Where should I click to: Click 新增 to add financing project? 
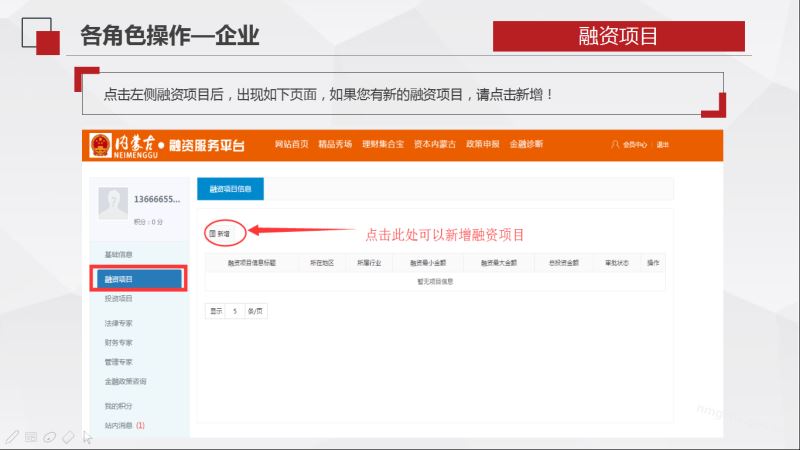219,233
